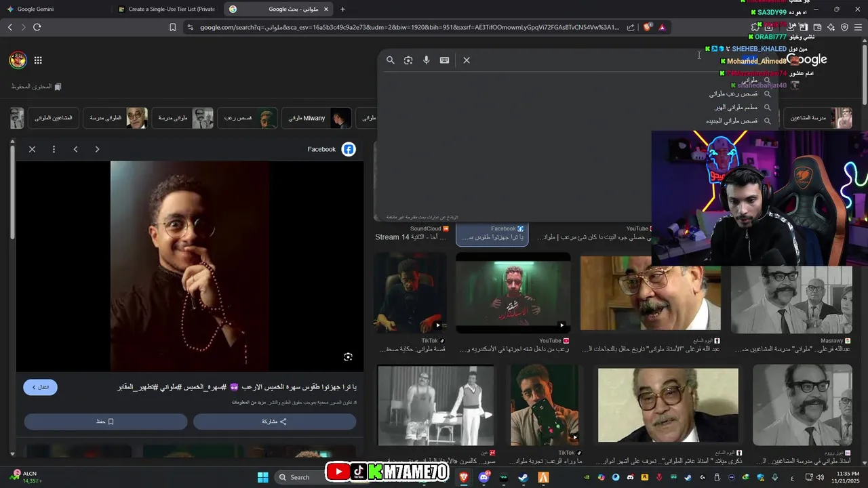Screen dimensions: 868x488
Task: Close the Google search tab
Action: (x=326, y=9)
